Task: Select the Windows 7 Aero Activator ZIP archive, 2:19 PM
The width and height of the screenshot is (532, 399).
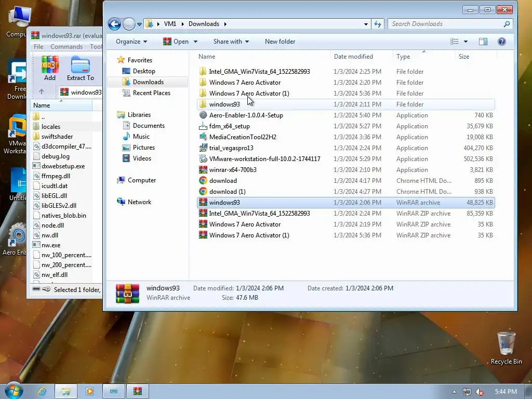Action: click(x=345, y=224)
